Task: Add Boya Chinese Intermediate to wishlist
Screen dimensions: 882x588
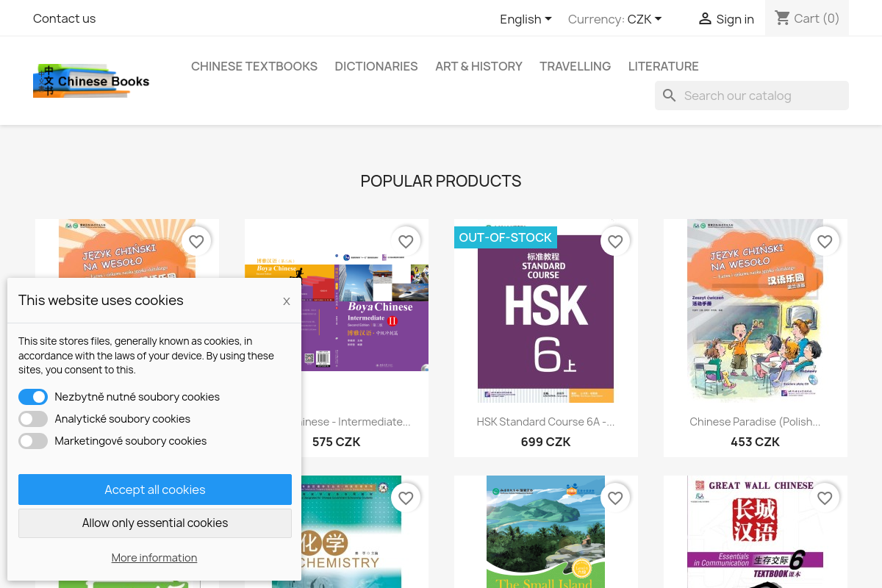Action: pos(406,241)
